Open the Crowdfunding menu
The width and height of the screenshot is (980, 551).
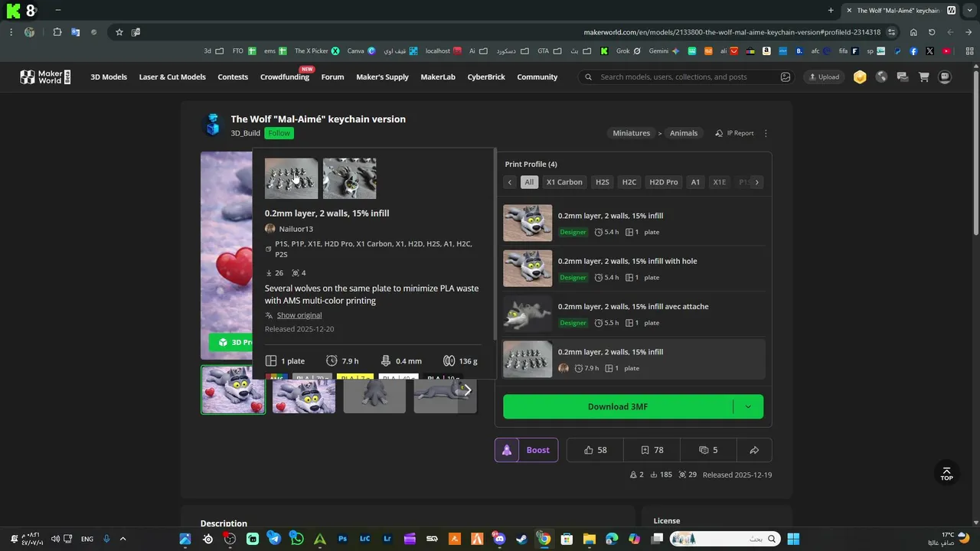tap(285, 77)
